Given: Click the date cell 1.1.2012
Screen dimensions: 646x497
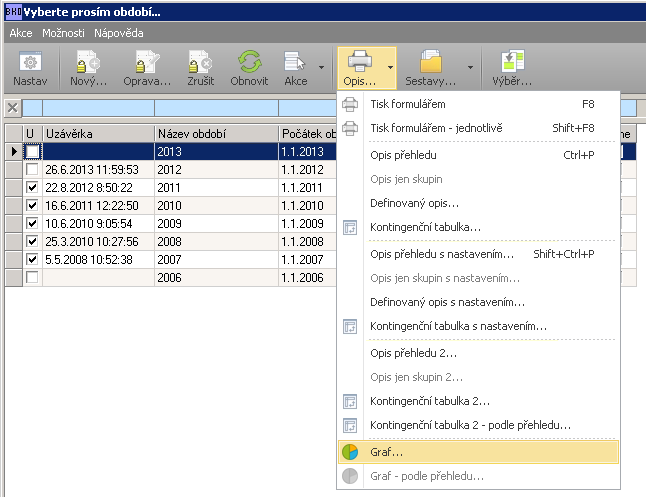Looking at the screenshot, I should 308,169.
